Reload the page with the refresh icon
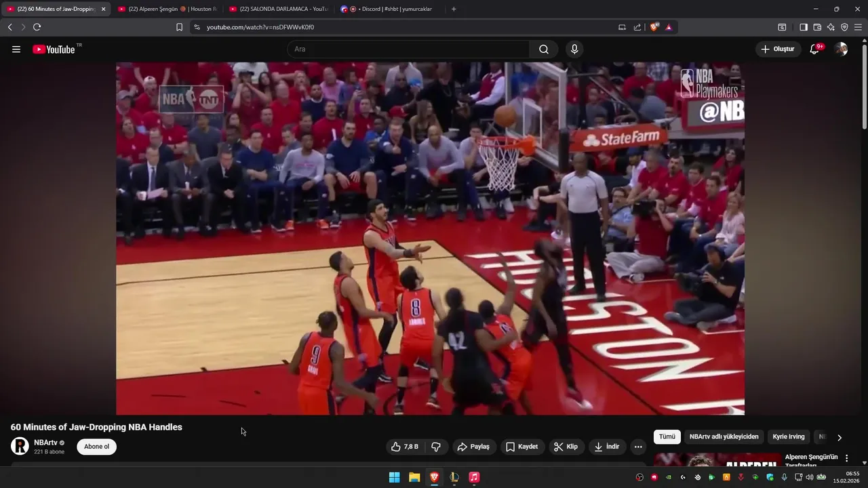This screenshot has width=868, height=488. [x=37, y=27]
